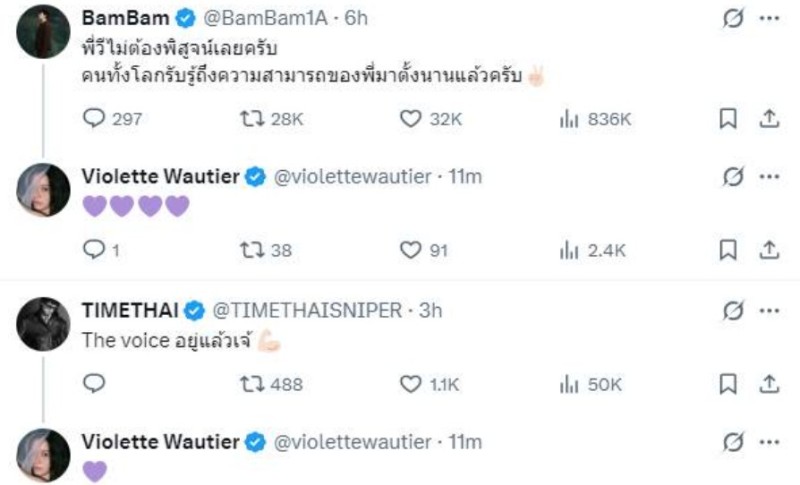Viewport: 800px width, 485px height.
Task: Retweet BamBam's tweet with 28K retweets
Action: click(252, 118)
